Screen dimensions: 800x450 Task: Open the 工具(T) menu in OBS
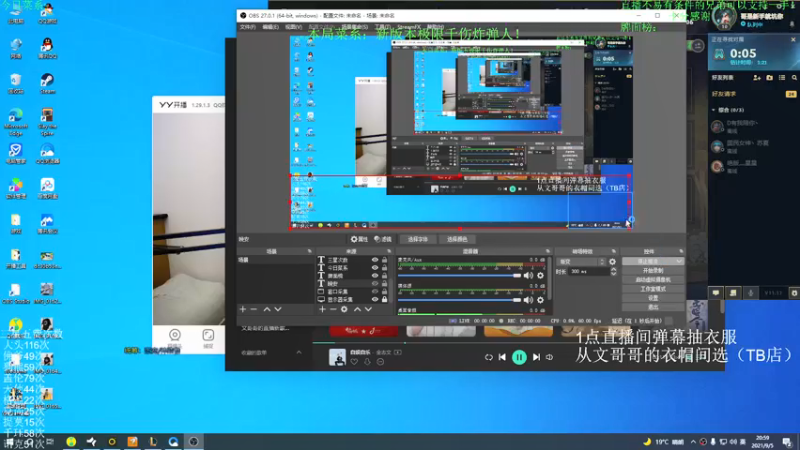coord(382,27)
